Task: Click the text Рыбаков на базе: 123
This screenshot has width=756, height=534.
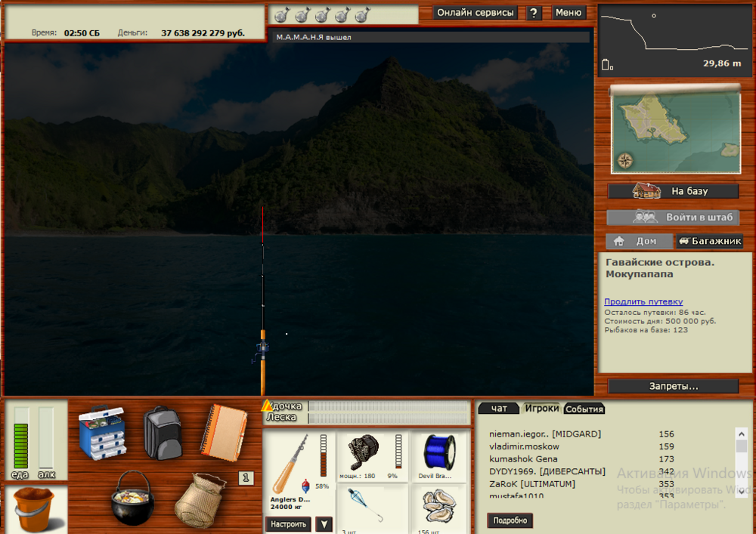Action: point(646,330)
